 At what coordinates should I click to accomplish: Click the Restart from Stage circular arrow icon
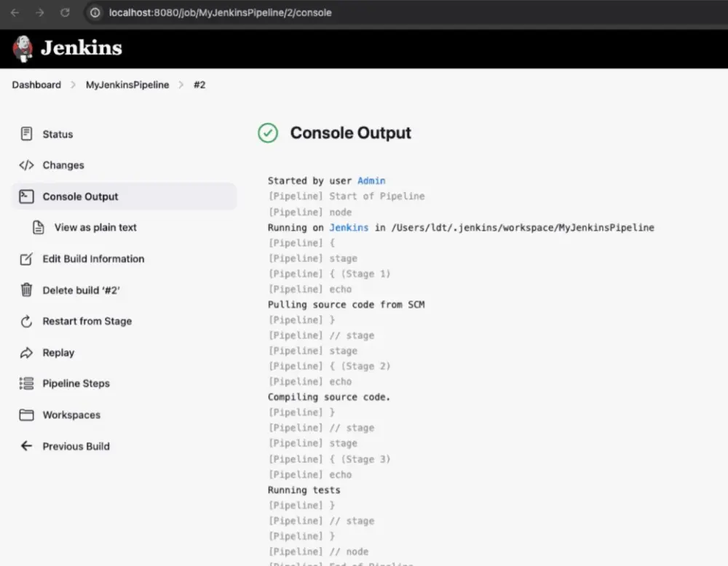(26, 322)
